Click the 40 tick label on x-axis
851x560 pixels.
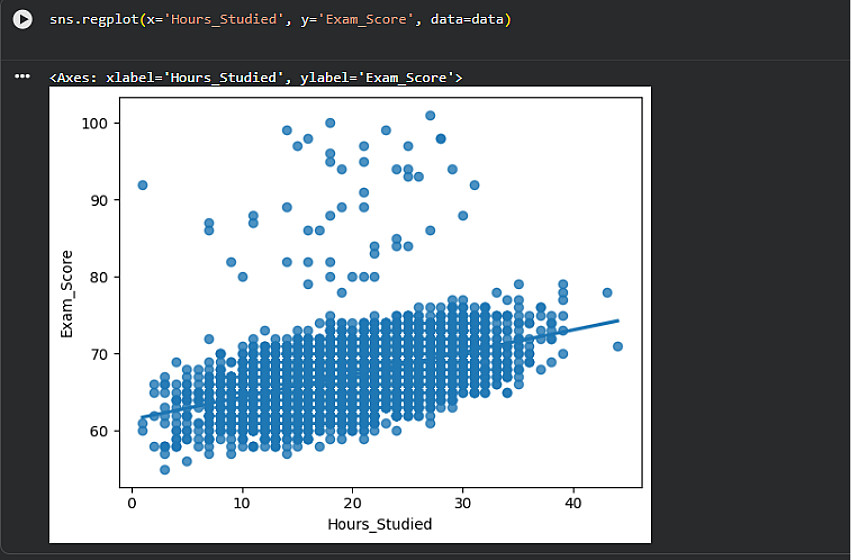click(x=573, y=504)
